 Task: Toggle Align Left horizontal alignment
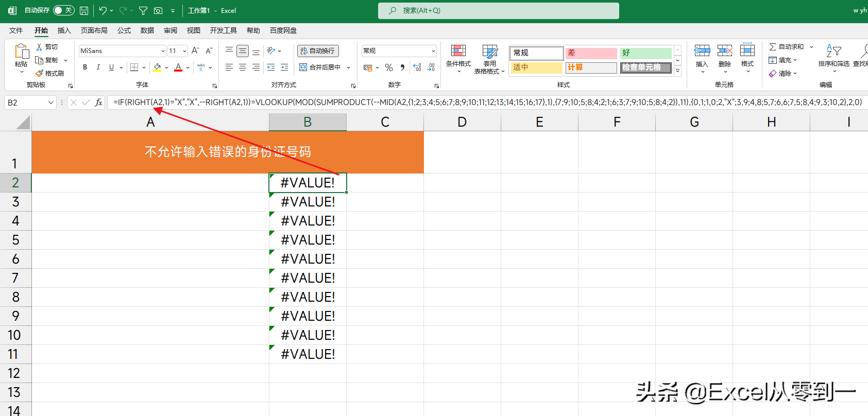pos(229,67)
